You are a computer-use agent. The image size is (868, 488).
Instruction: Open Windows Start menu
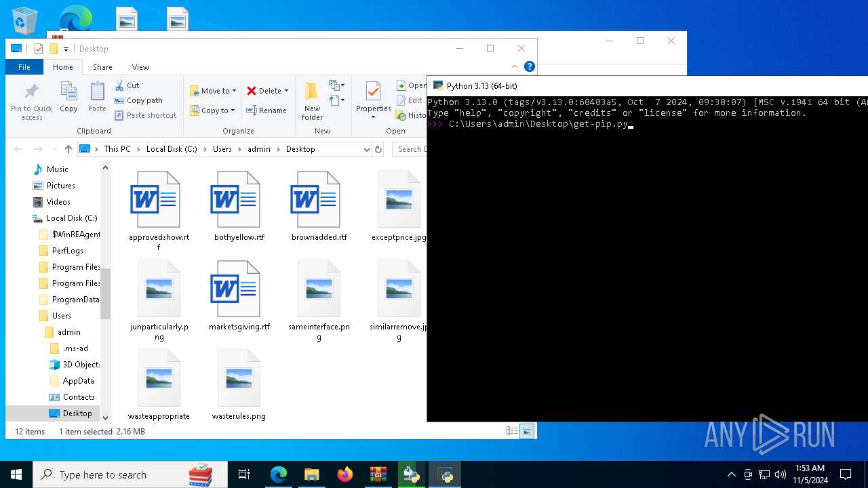[16, 474]
